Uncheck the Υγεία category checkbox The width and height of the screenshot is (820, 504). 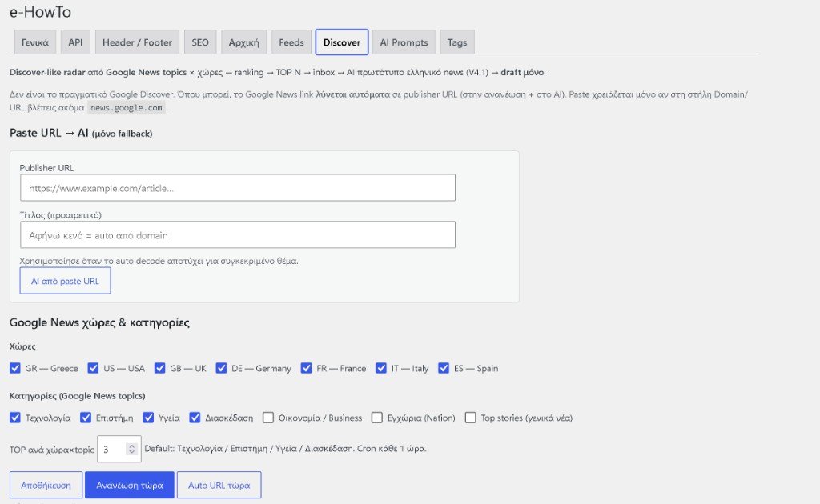(148, 418)
